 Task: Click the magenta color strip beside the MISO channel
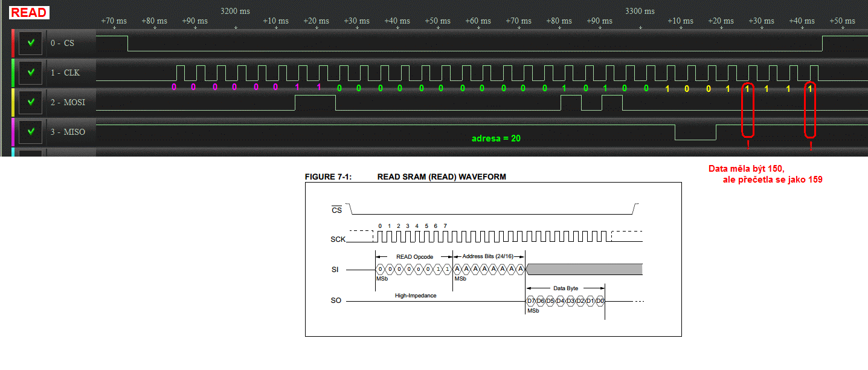tap(13, 131)
